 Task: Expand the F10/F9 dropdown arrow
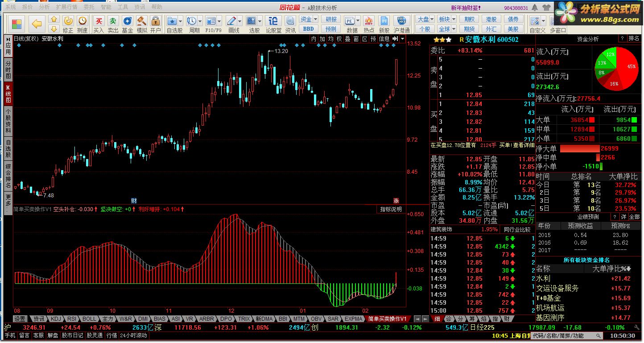click(x=219, y=21)
